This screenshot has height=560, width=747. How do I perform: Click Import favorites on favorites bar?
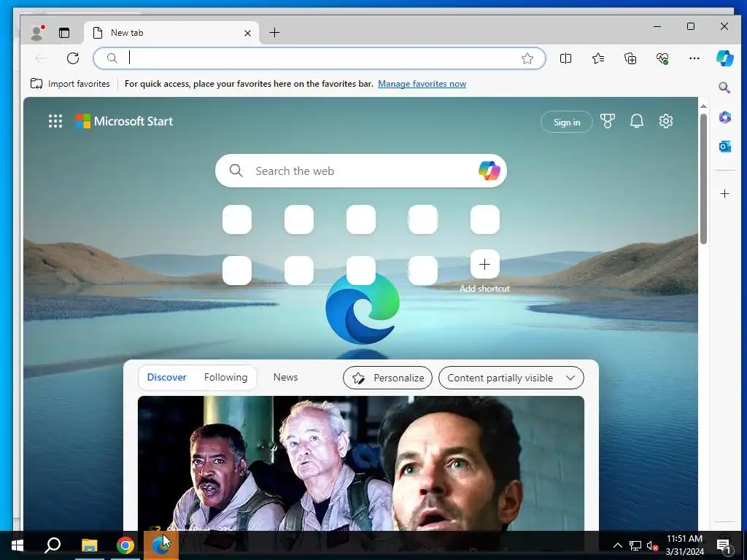(x=70, y=84)
